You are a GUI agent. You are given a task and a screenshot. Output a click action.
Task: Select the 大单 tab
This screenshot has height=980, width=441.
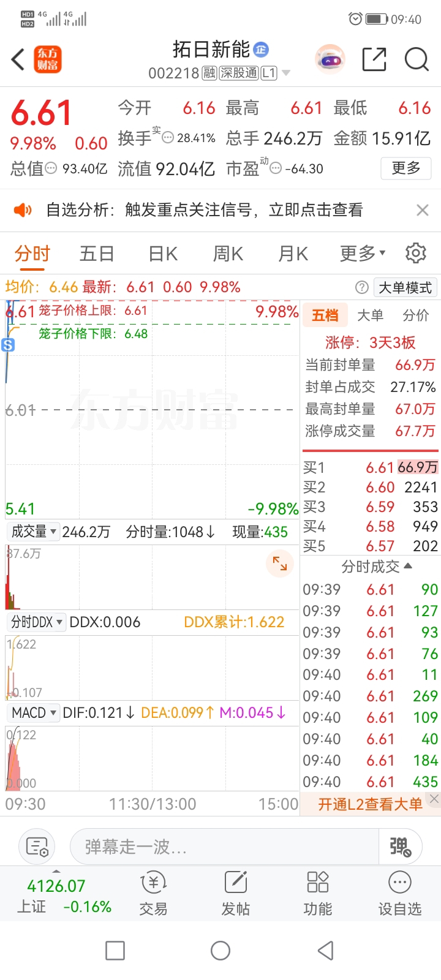tap(370, 315)
